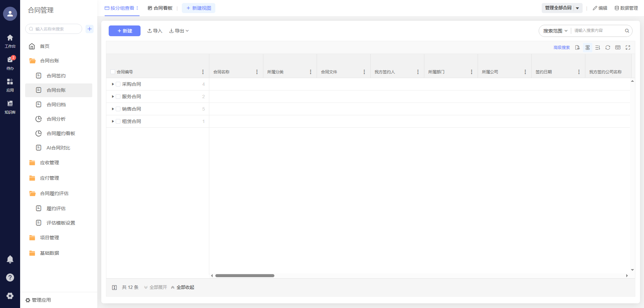The width and height of the screenshot is (644, 308).
Task: Click the 高级搜索 link
Action: 561,48
